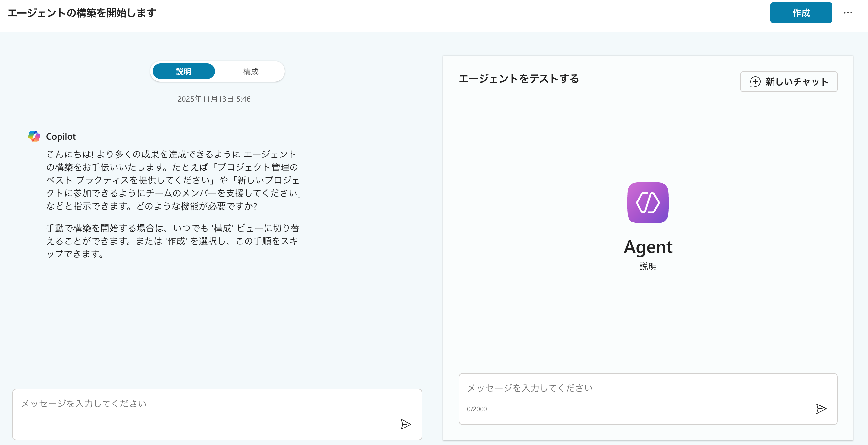This screenshot has width=868, height=445.
Task: Click the 0/2000 character counter
Action: [477, 409]
